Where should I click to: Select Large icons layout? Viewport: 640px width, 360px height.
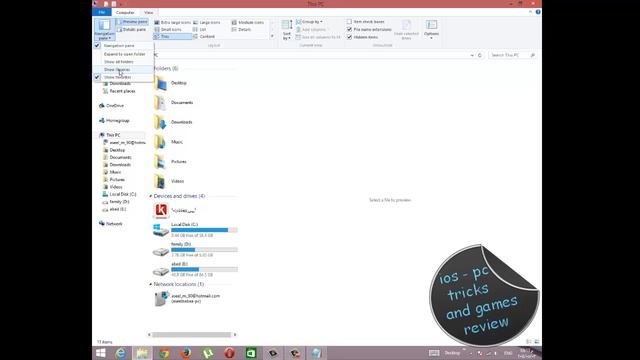(207, 23)
